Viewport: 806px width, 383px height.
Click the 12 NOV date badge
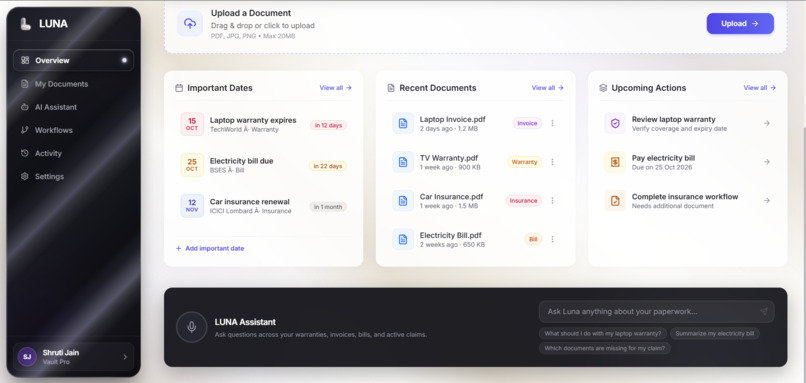pyautogui.click(x=192, y=206)
